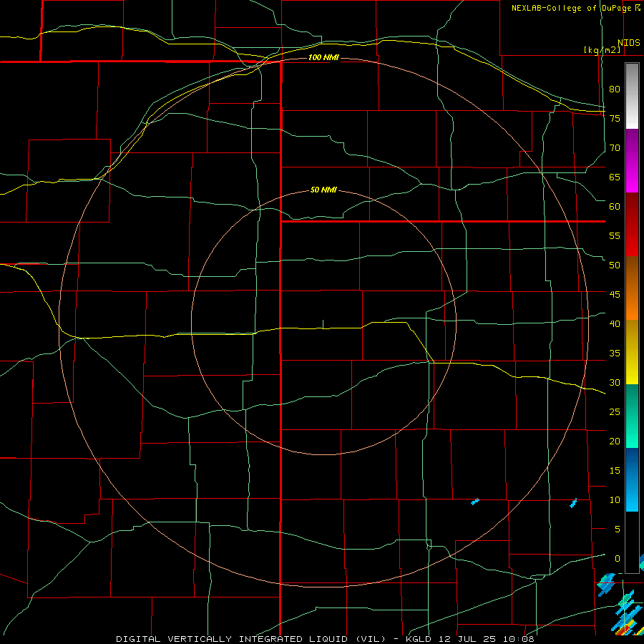Click the 40 value on the color scale

pos(615,323)
